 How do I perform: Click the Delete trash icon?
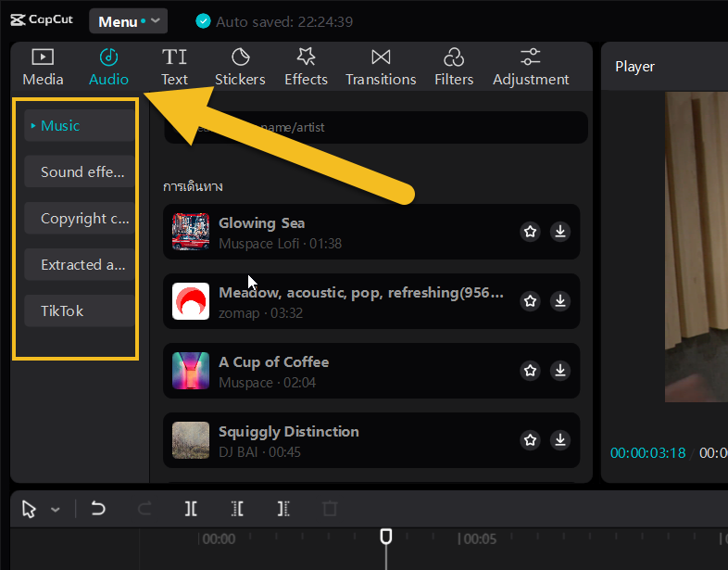pyautogui.click(x=330, y=509)
